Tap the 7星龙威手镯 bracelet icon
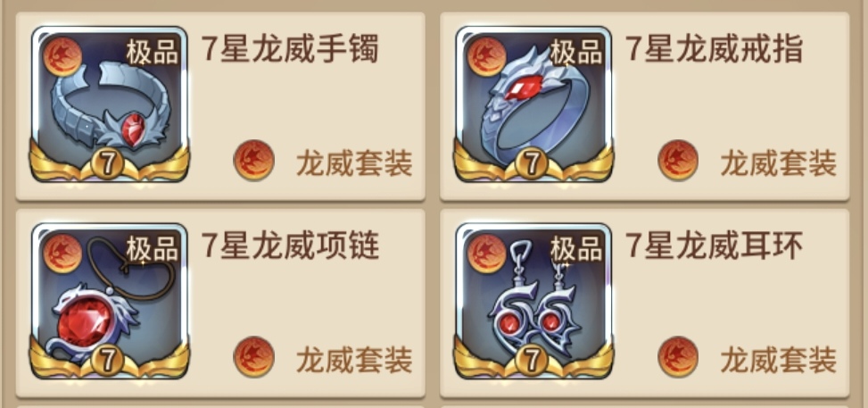This screenshot has height=408, width=868. [x=110, y=104]
